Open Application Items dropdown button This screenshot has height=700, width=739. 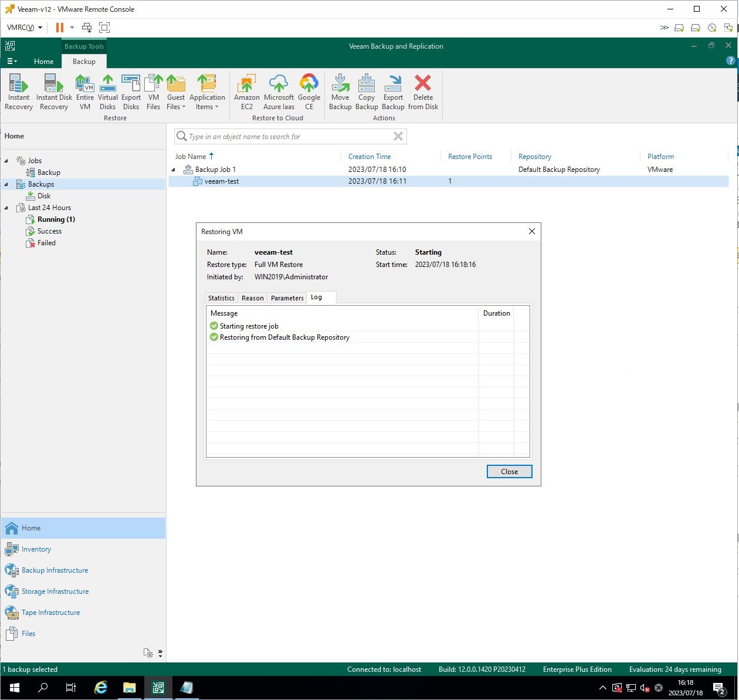pos(207,93)
